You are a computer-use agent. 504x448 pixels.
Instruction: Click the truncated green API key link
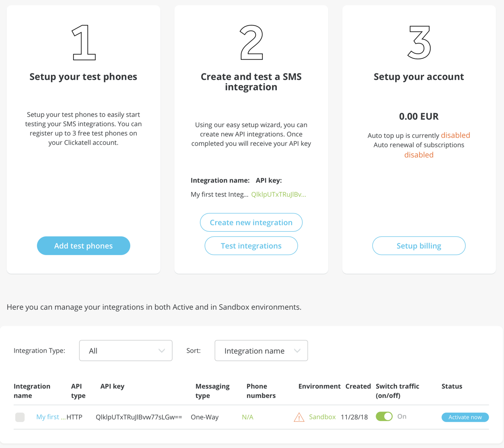279,194
